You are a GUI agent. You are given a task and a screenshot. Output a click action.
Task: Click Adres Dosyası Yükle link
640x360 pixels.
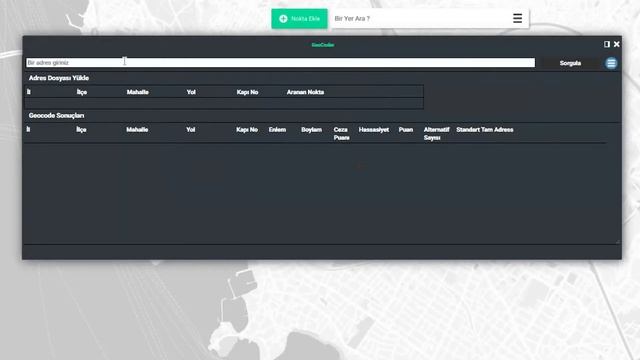coord(59,78)
